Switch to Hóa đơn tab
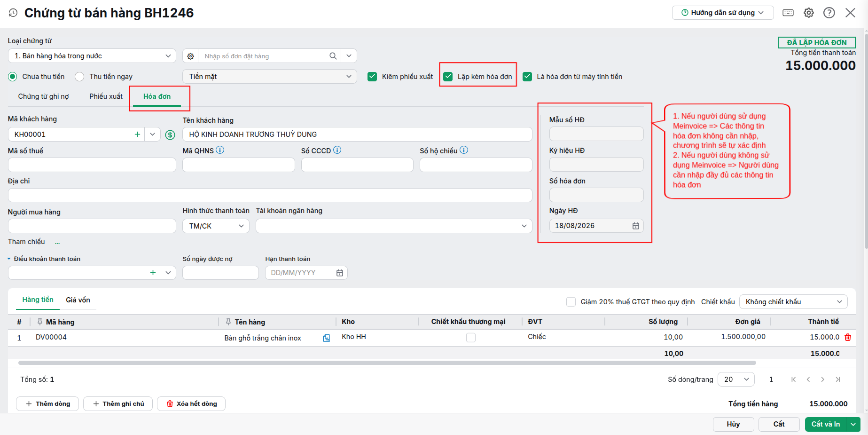The height and width of the screenshot is (435, 868). (x=157, y=96)
